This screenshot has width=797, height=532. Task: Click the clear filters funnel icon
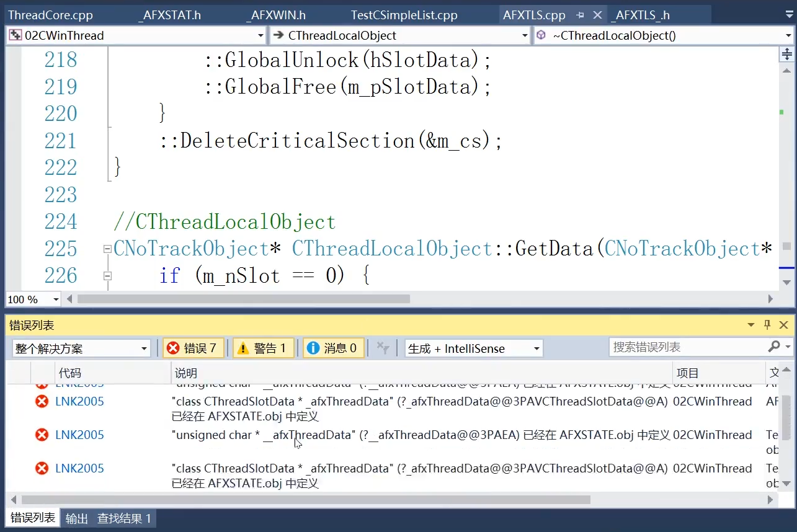(x=383, y=348)
